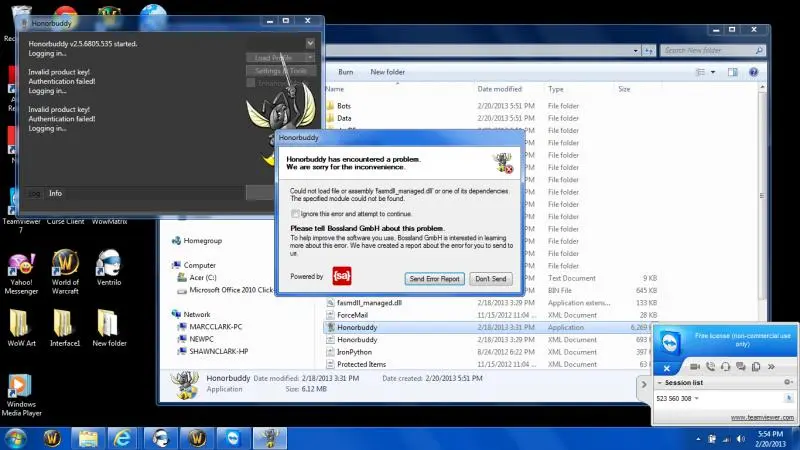Open dropdown next to session ID 523 560 308
The image size is (800, 450).
pyautogui.click(x=698, y=398)
